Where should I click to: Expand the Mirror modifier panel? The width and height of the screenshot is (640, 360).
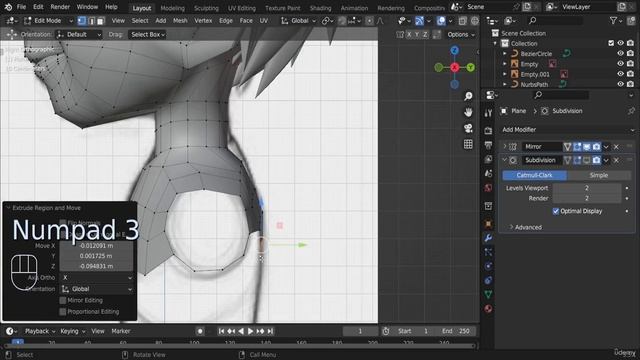[505, 147]
